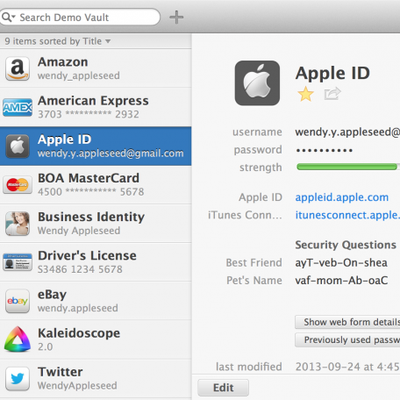The image size is (400, 400).
Task: Click wendy_appleseed under Amazon
Action: 79,76
